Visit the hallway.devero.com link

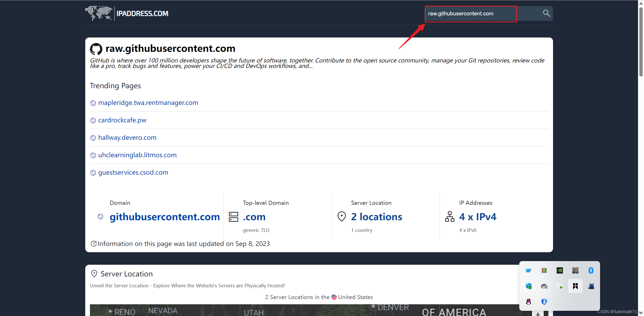127,138
